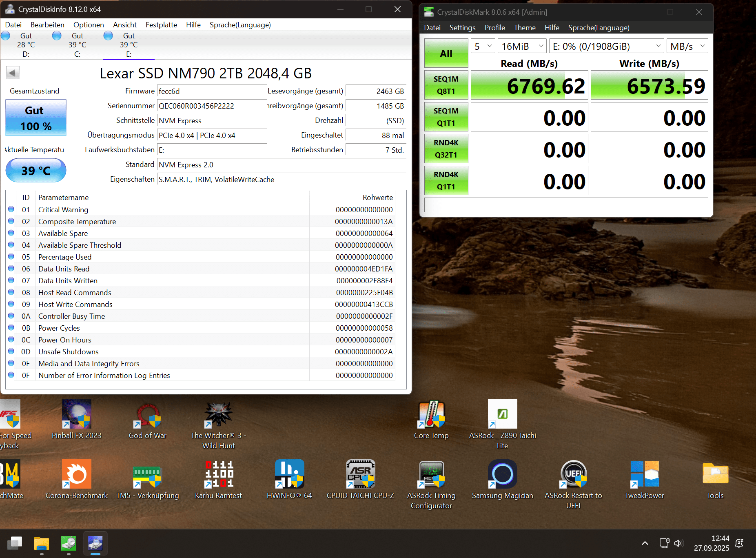This screenshot has height=558, width=756.
Task: Open Task View from the taskbar
Action: tap(15, 543)
